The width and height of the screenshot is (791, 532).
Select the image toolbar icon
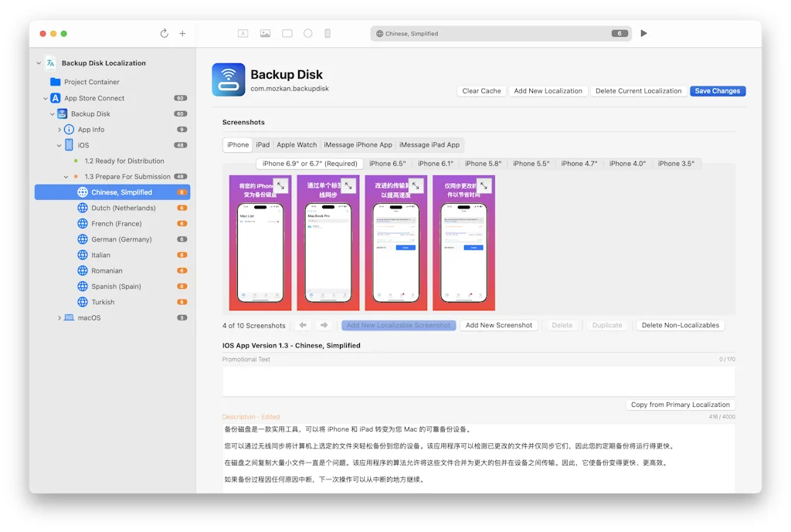point(266,33)
